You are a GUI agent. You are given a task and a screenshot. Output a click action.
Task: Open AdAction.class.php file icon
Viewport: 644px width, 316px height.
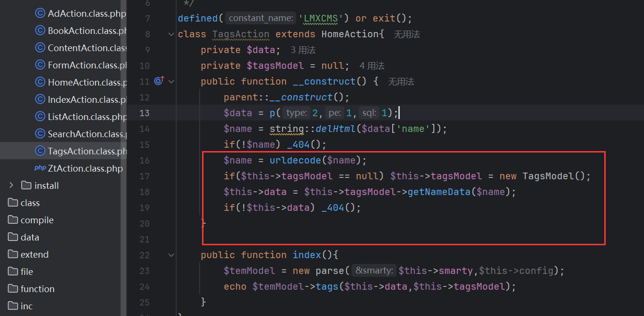[40, 13]
